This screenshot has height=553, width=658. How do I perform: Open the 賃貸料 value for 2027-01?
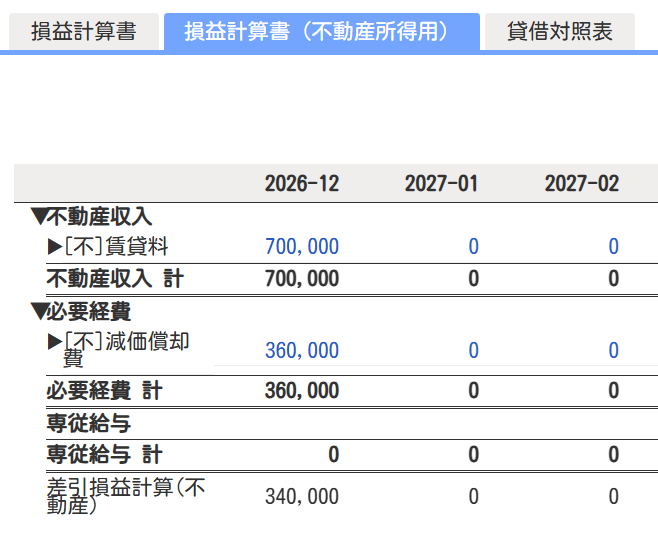pyautogui.click(x=473, y=247)
